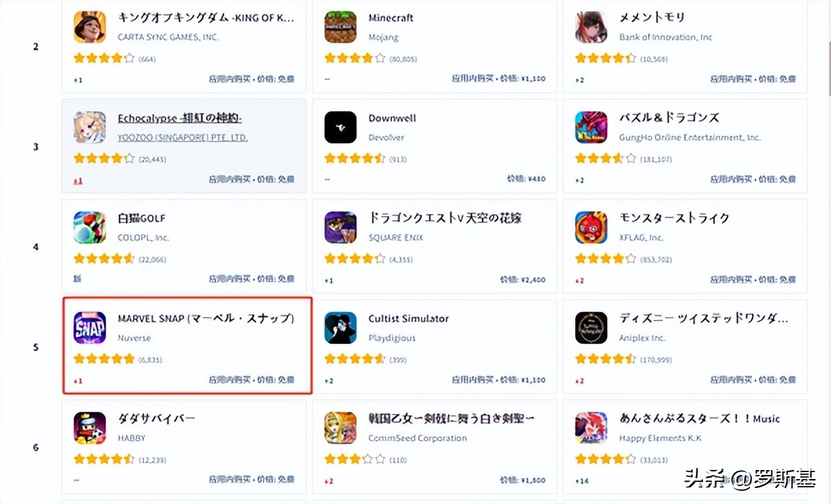The height and width of the screenshot is (504, 831).
Task: Click the 戦国乙女 game icon thumbnail
Action: pos(341,428)
